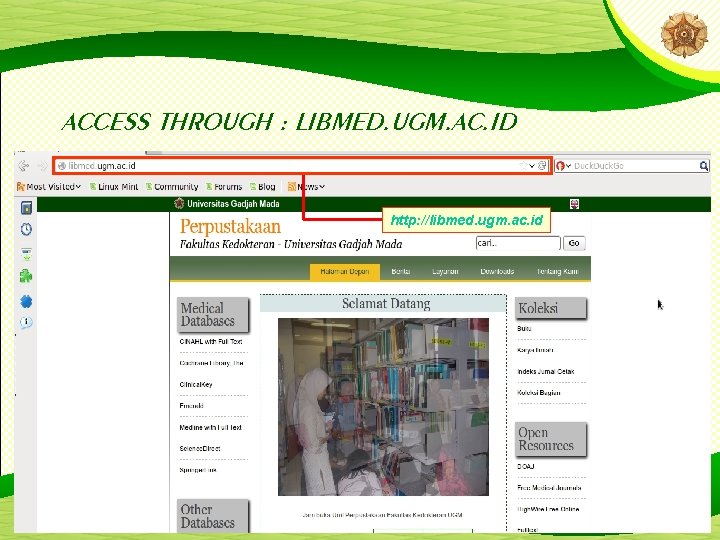Open the Universitas Gadjah Mada header link
This screenshot has width=720, height=540.
[233, 203]
